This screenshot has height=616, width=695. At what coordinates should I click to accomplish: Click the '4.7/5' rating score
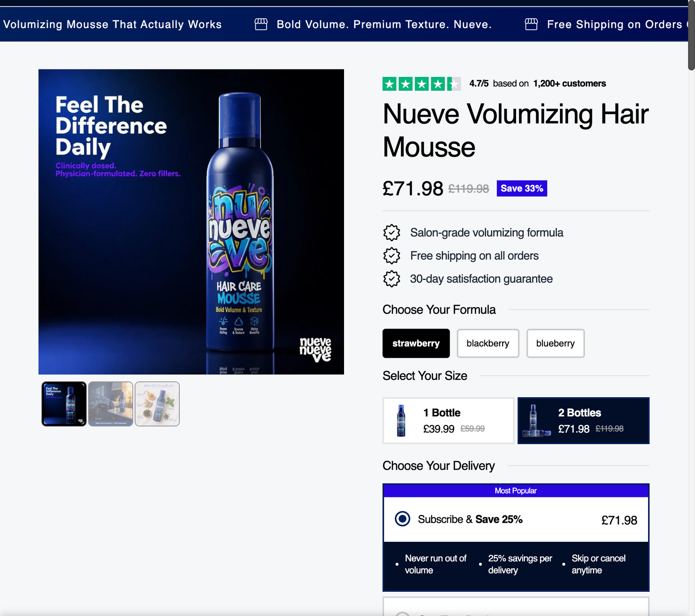point(479,83)
